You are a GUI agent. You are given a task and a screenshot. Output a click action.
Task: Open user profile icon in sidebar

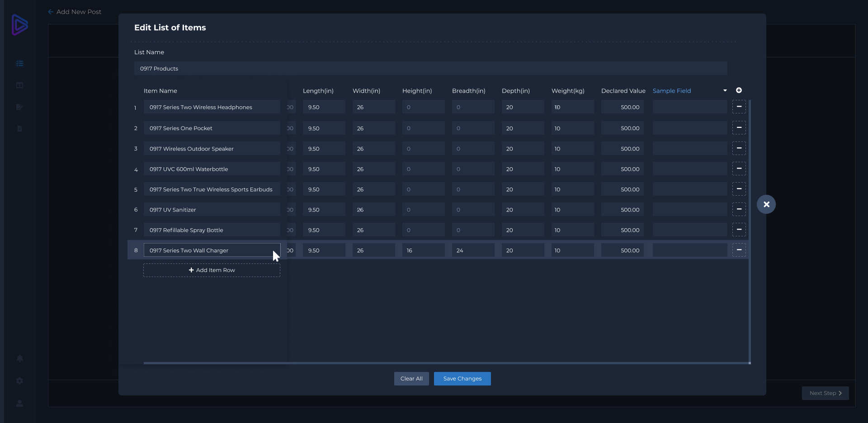point(19,403)
